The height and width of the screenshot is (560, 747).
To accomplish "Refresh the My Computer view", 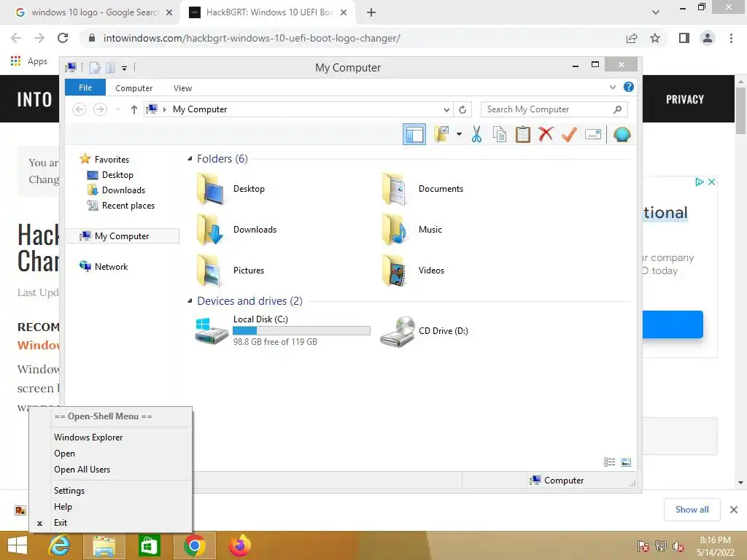I will (x=462, y=109).
